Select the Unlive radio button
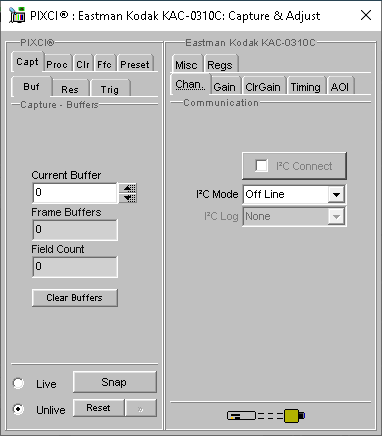 18,409
